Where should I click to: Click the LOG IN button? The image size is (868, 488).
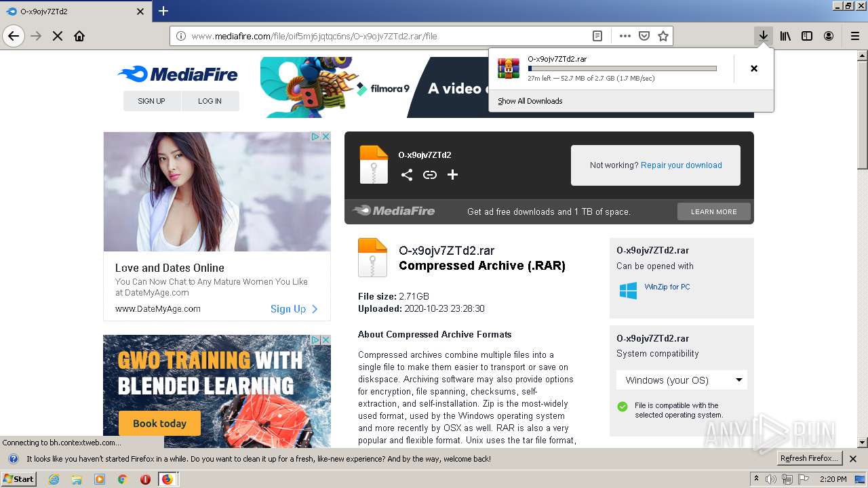[210, 101]
